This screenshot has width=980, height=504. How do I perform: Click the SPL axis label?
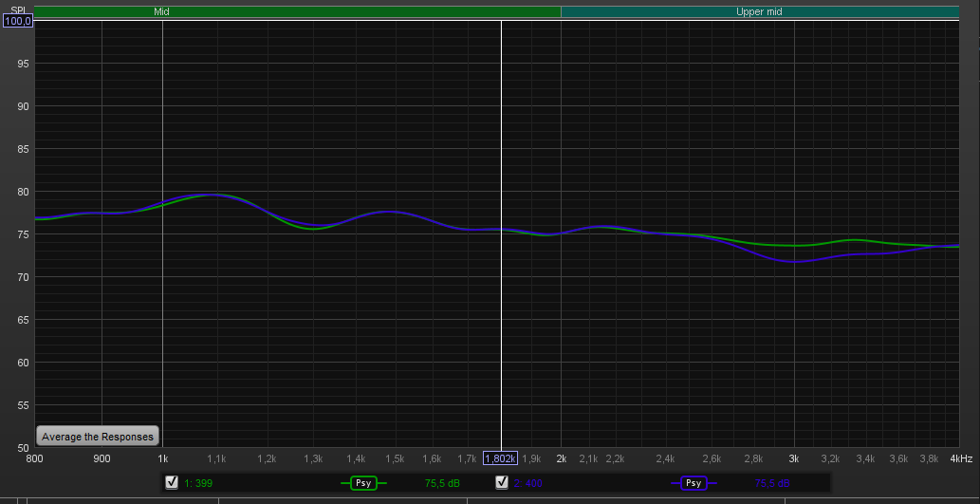coord(17,10)
